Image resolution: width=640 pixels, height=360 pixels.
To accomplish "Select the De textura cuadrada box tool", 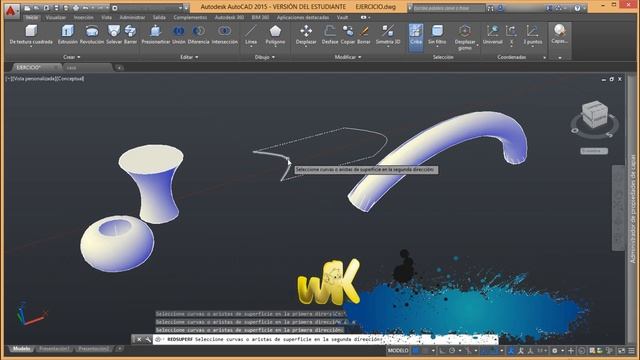I will point(31,34).
